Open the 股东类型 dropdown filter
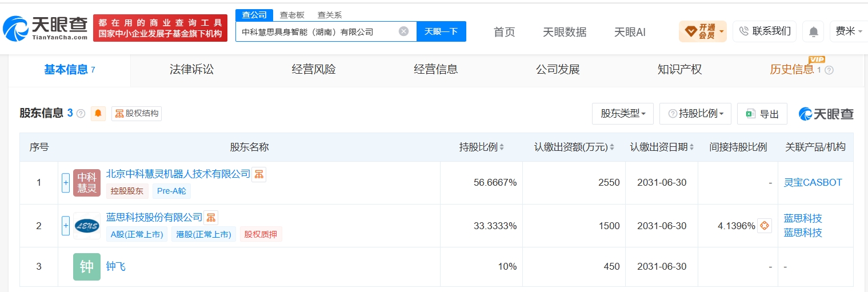The width and height of the screenshot is (868, 292). pyautogui.click(x=623, y=114)
